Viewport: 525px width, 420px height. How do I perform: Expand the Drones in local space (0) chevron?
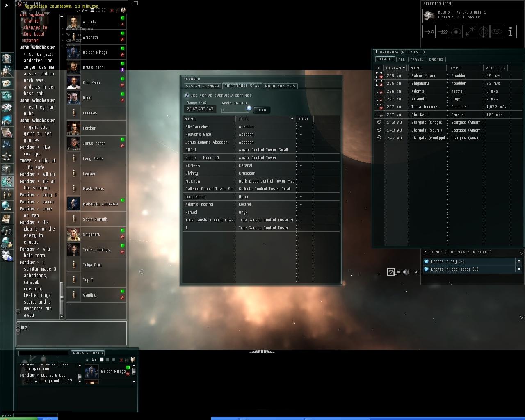(x=519, y=269)
